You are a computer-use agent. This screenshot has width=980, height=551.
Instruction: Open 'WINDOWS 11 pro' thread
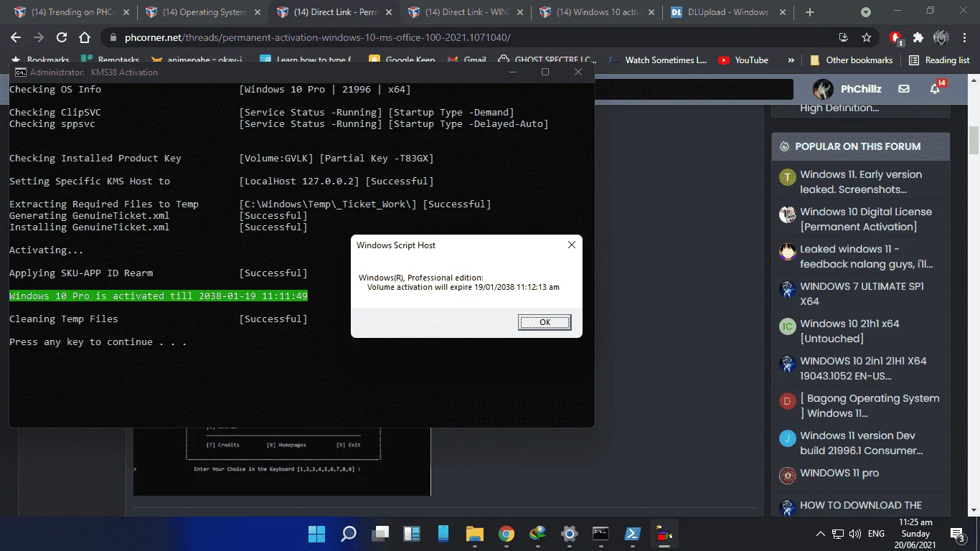[839, 473]
